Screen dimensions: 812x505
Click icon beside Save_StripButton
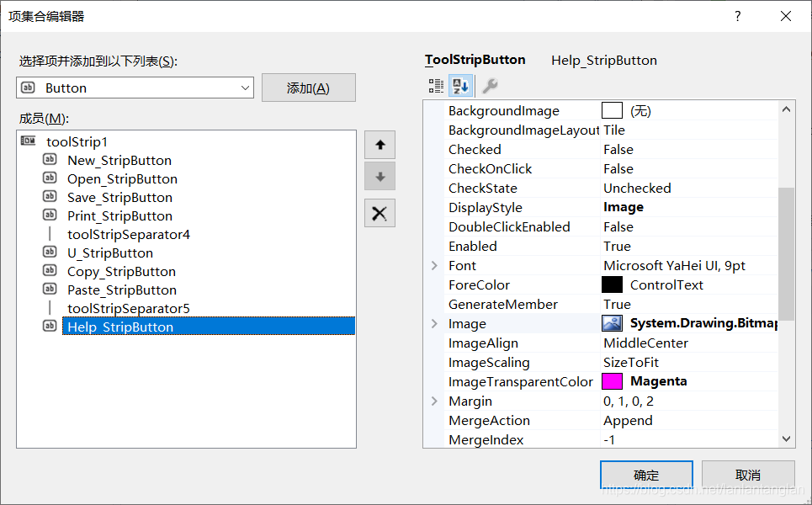(50, 196)
